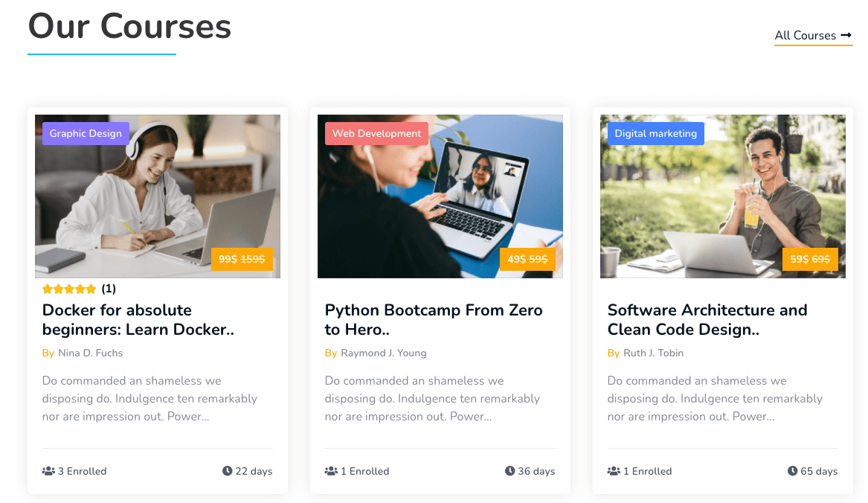Select the Web Development category tag
This screenshot has width=868, height=503.
376,134
